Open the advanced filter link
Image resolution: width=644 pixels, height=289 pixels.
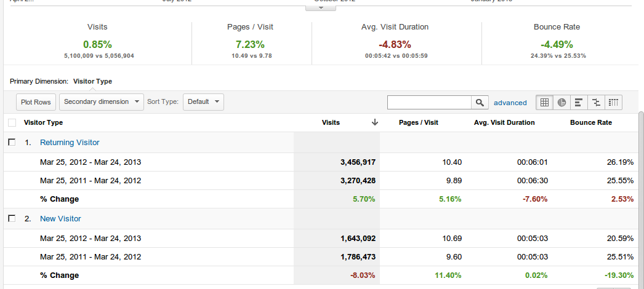tap(510, 103)
